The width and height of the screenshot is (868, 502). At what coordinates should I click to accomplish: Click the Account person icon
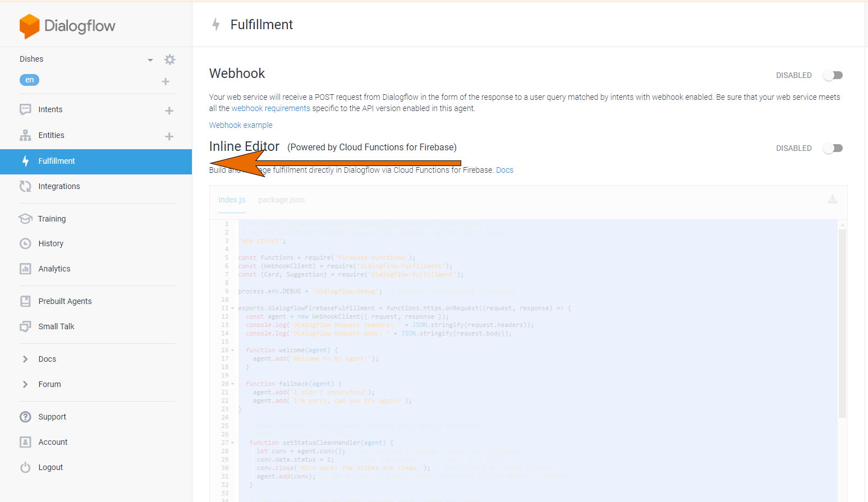[25, 442]
